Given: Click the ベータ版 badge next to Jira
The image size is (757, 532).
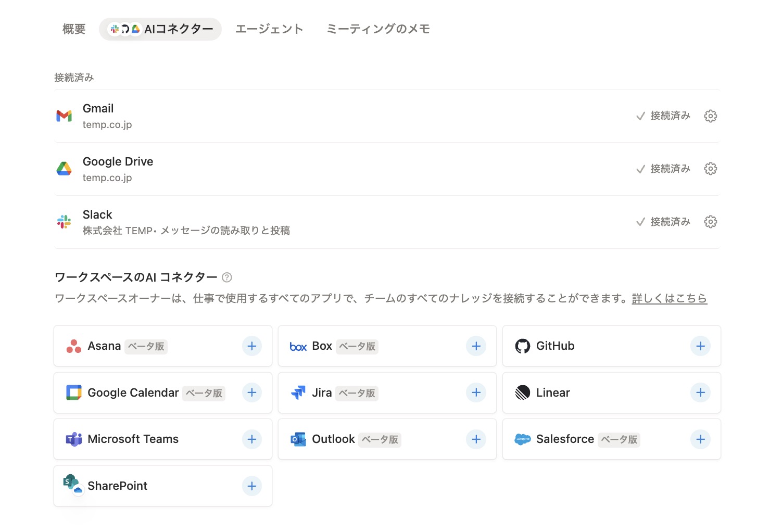Looking at the screenshot, I should click(357, 393).
